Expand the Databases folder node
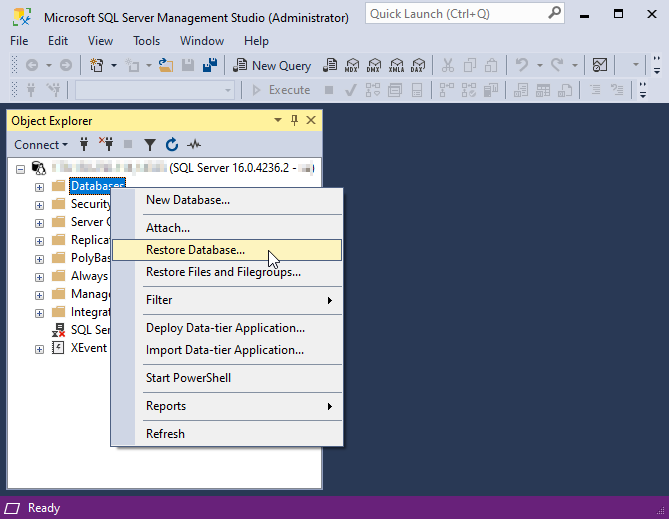Image resolution: width=669 pixels, height=519 pixels. [x=39, y=187]
